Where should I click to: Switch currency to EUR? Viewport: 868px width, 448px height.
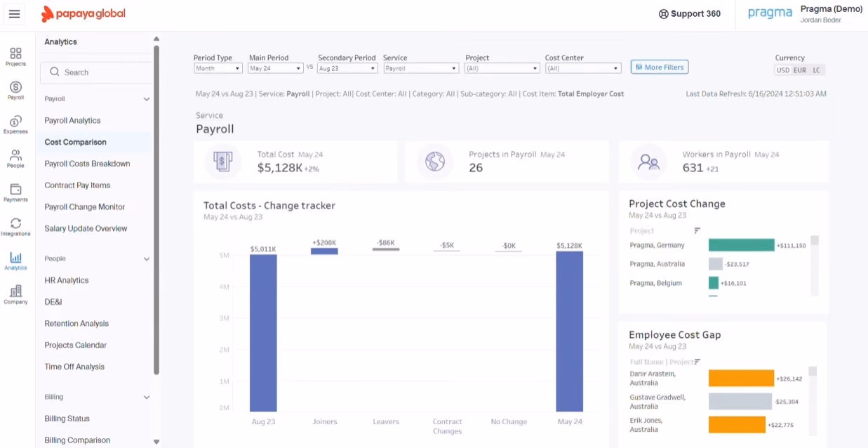(800, 70)
